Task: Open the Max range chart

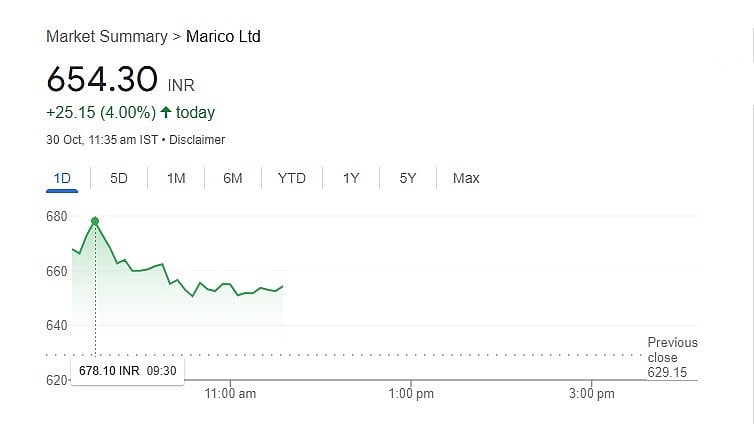Action: (466, 178)
